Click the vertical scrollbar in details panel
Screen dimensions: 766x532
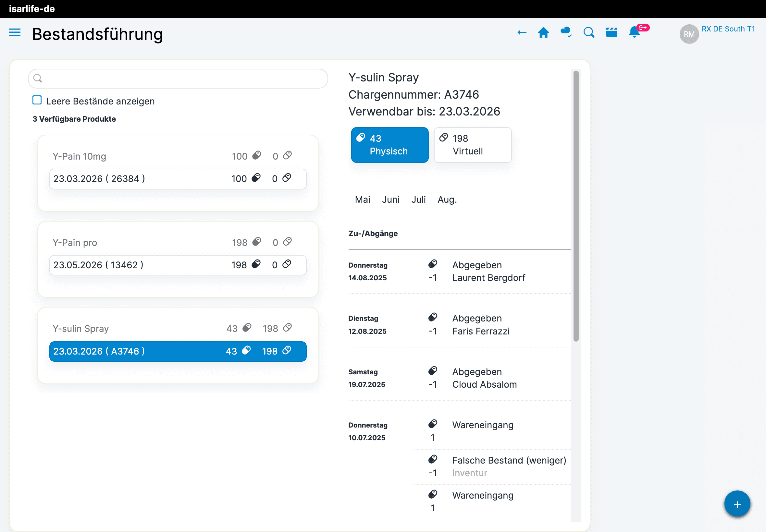click(576, 206)
